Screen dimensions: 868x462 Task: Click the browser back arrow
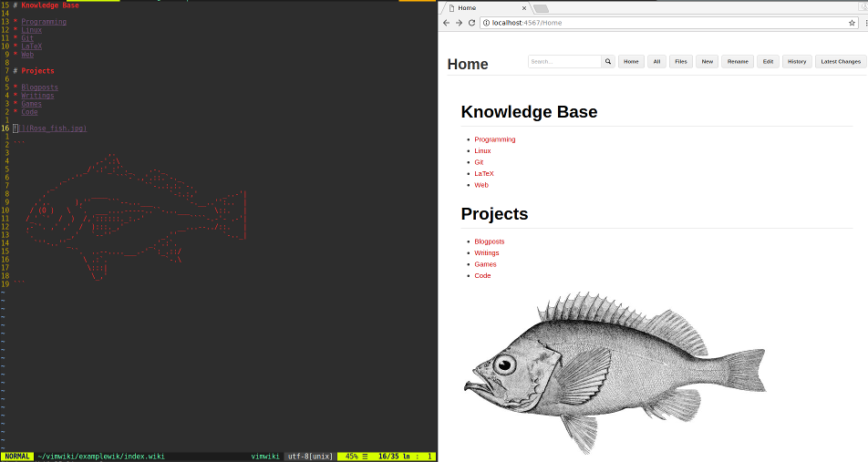(x=446, y=23)
